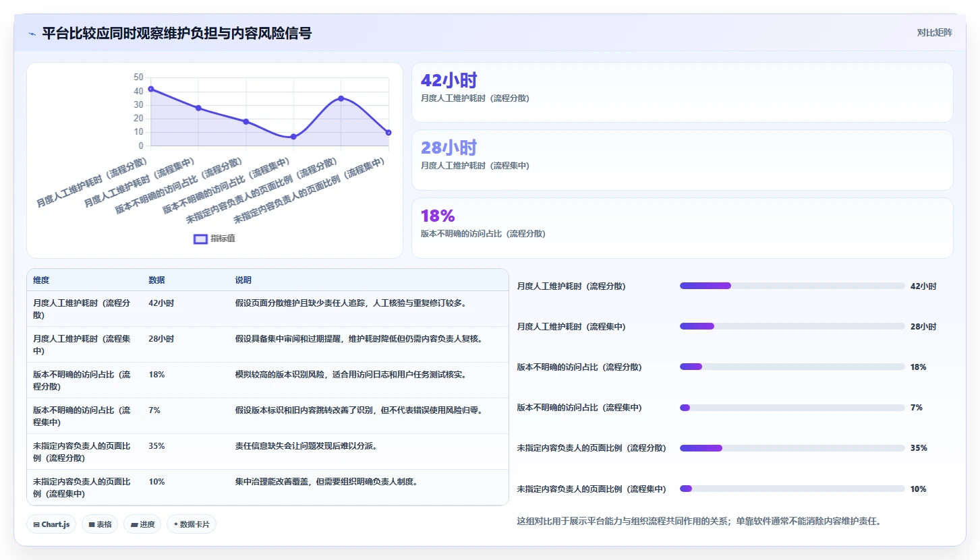
Task: Click progress list label 未指定内容负责人的页面比例（流程集中）
Action: [592, 489]
